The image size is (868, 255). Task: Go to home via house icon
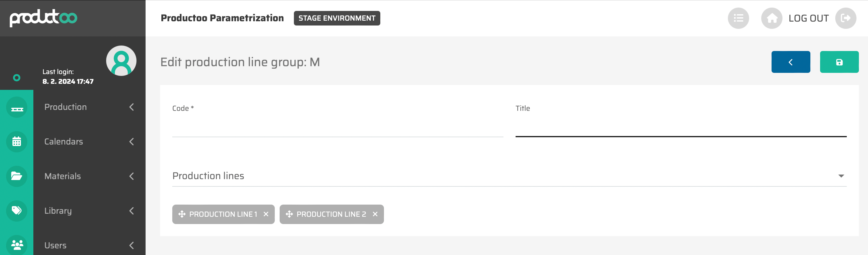[772, 18]
